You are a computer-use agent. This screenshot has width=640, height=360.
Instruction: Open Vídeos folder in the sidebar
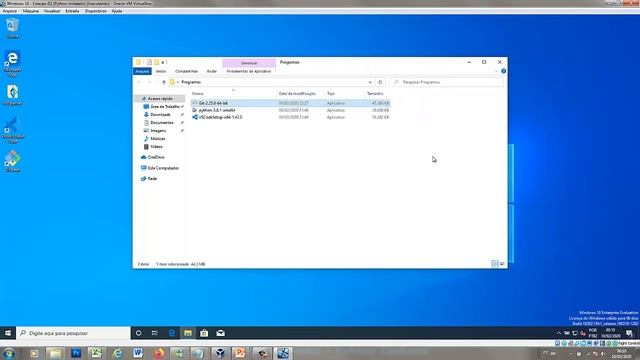(155, 147)
